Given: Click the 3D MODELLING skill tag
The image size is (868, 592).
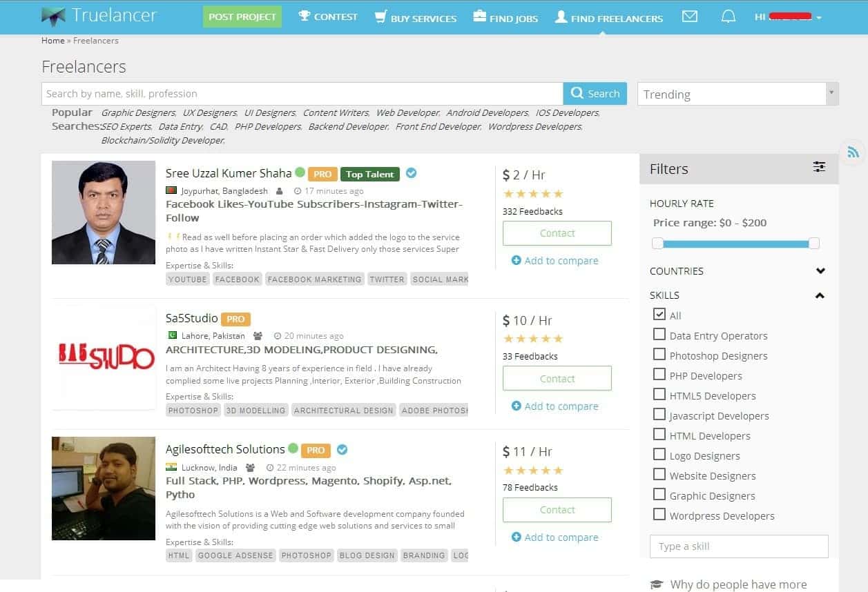Looking at the screenshot, I should (255, 411).
